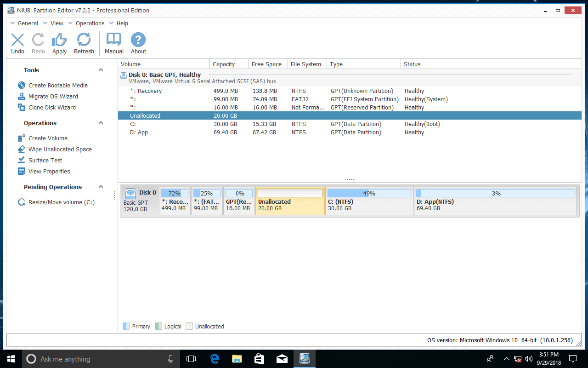Open Windows Start menu
Screen dimensions: 588x368
pos(11,359)
